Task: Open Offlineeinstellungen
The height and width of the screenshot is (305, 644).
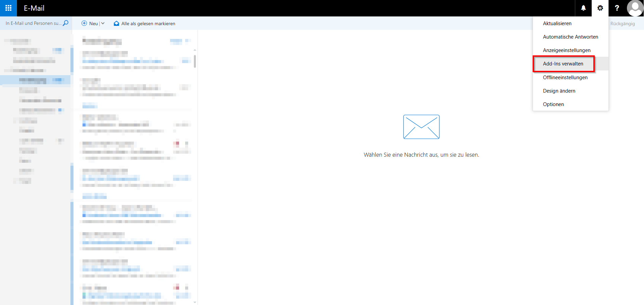Action: click(566, 77)
